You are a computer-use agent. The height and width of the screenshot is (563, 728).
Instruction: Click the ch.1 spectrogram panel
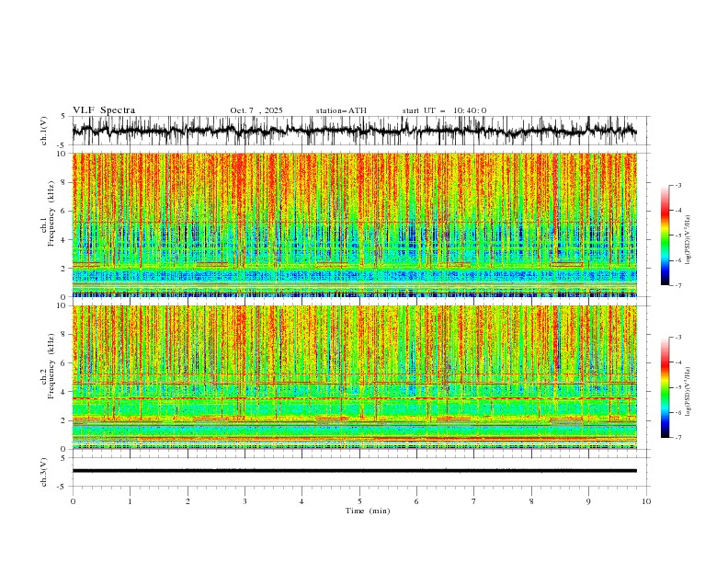click(354, 224)
